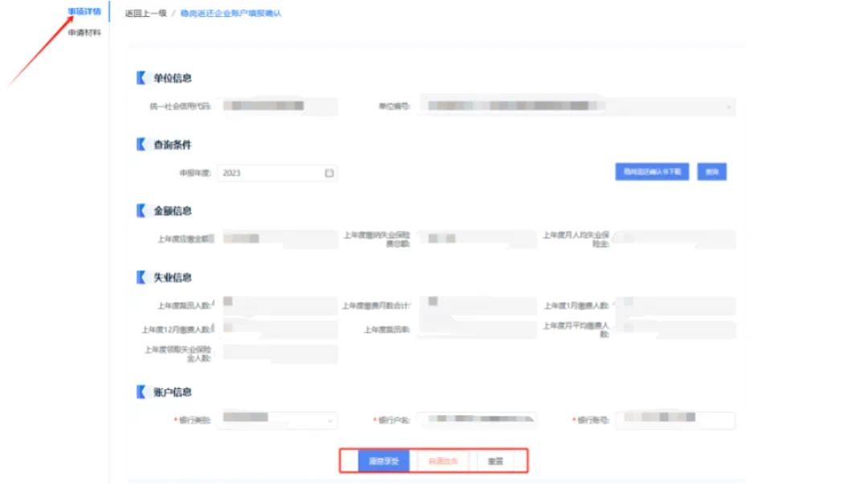The height and width of the screenshot is (484, 868).
Task: Click the 账户信息 section marker icon
Action: pos(141,392)
